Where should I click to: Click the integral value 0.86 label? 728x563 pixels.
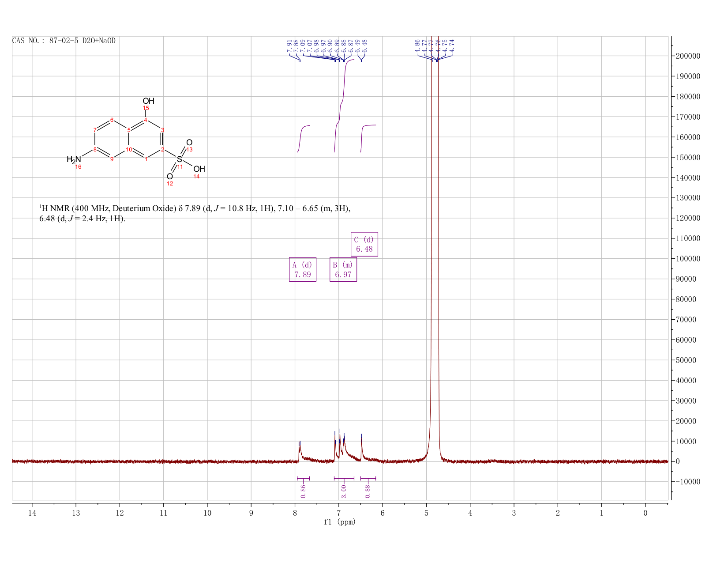click(x=303, y=491)
